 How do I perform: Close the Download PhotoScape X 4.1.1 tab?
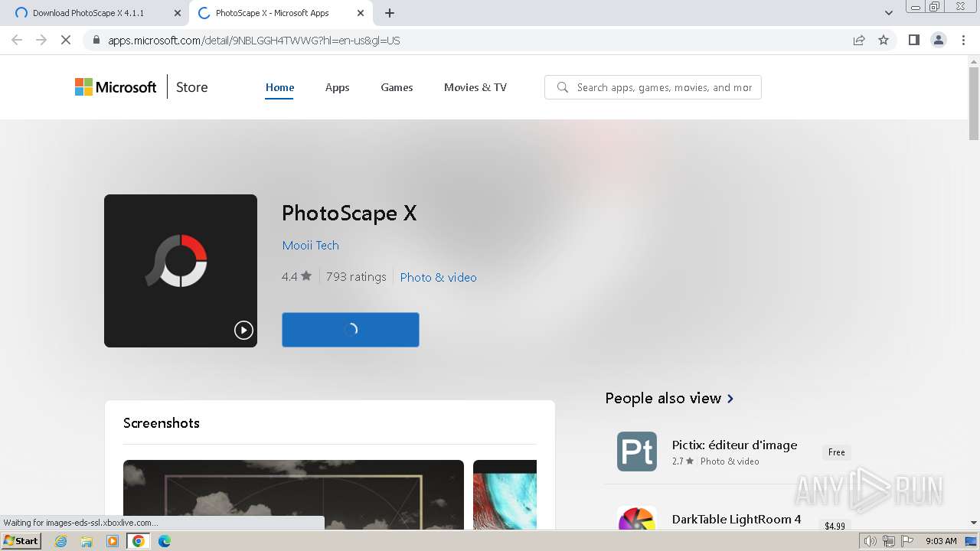[x=177, y=13]
